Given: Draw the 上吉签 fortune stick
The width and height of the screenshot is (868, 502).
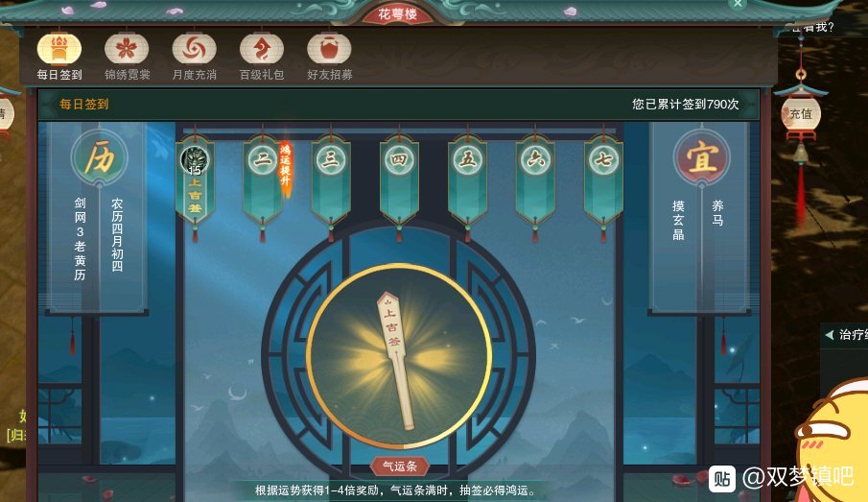Looking at the screenshot, I should (396, 360).
